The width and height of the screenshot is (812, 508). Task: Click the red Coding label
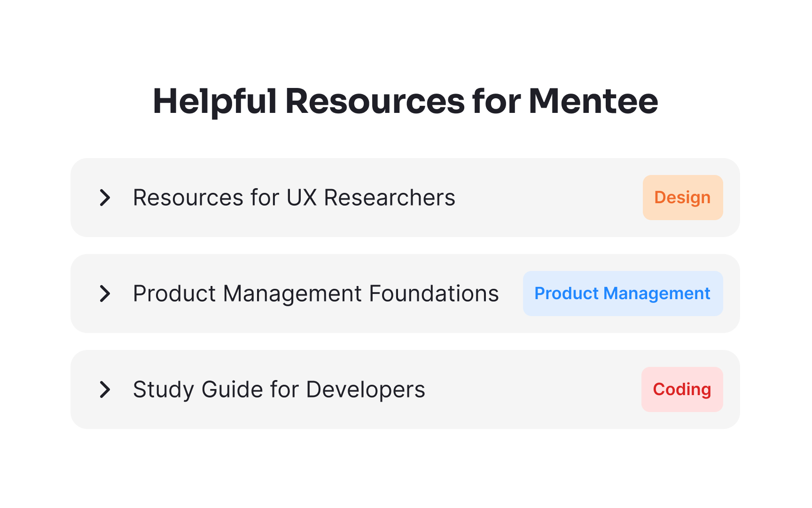(x=682, y=389)
